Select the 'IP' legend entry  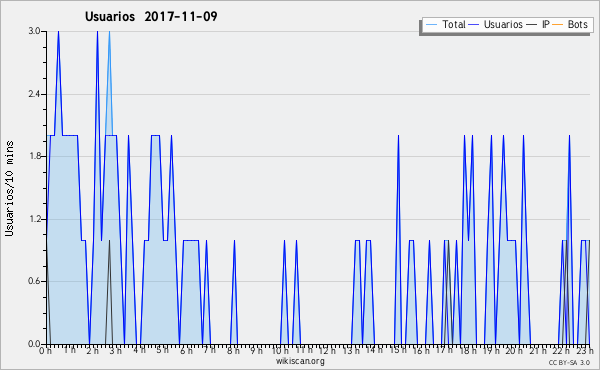click(x=545, y=24)
